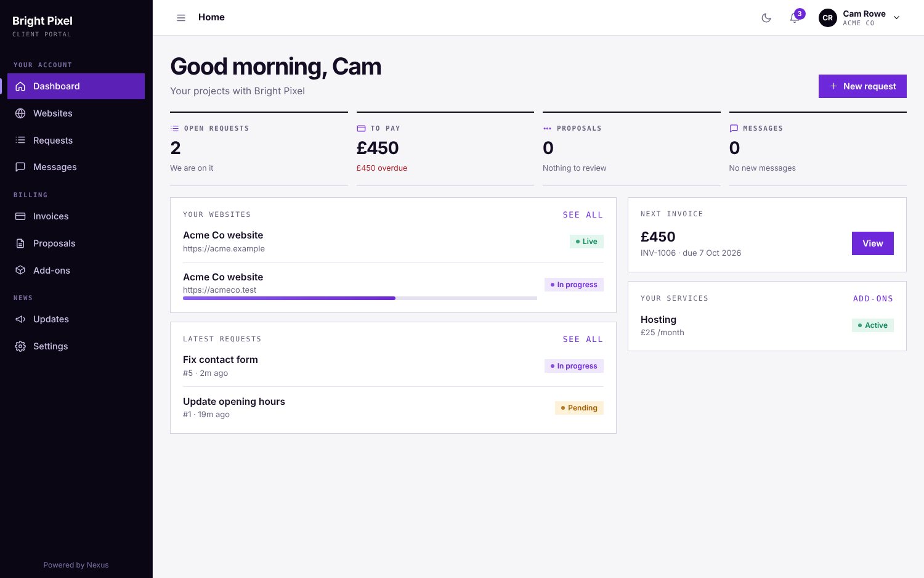
Task: Click the Websites globe icon in sidebar
Action: point(20,113)
